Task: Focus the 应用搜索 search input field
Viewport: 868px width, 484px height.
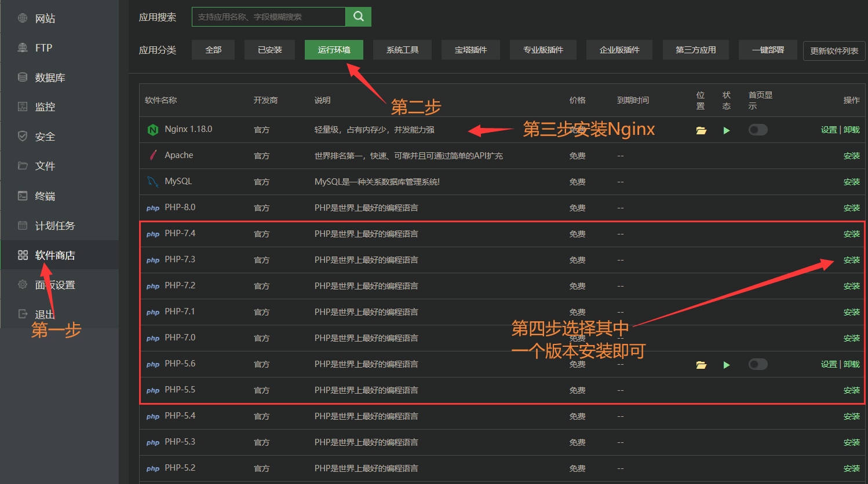Action: pyautogui.click(x=269, y=17)
